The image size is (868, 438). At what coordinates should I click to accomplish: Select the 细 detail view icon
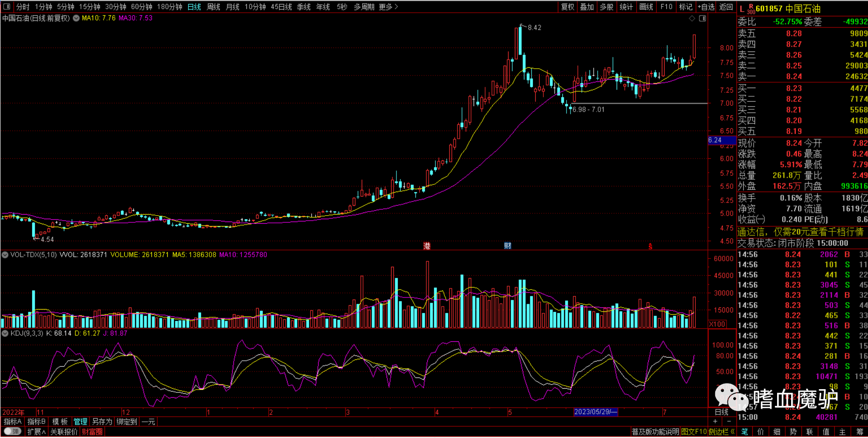point(777,432)
